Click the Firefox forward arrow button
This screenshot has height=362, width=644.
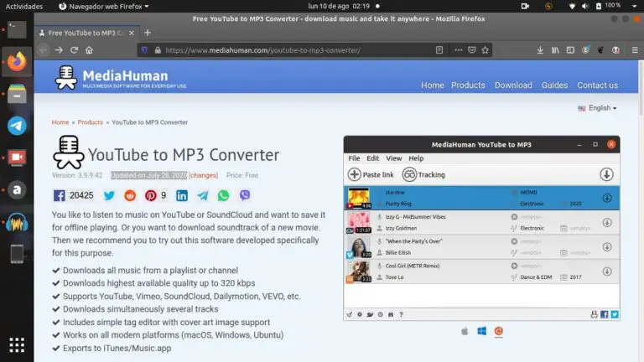(59, 50)
